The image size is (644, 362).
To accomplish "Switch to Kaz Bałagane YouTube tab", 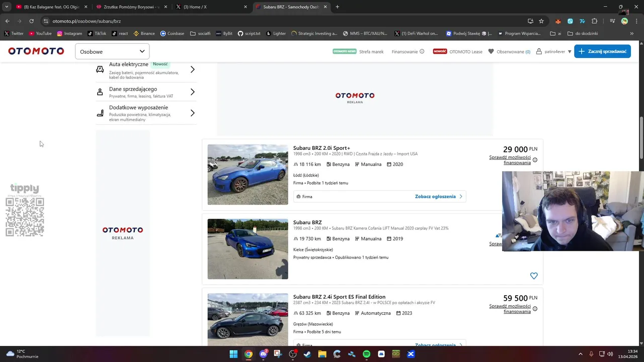I will pos(50,7).
